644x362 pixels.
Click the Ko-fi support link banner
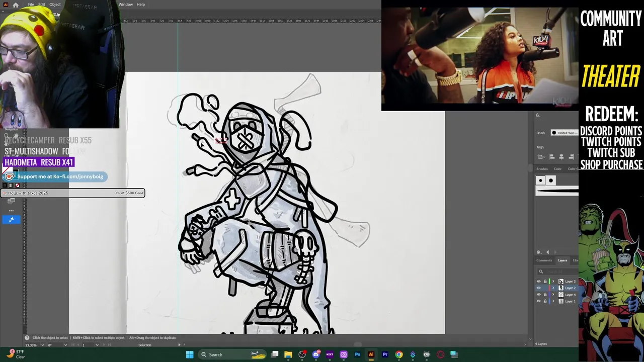(x=55, y=176)
